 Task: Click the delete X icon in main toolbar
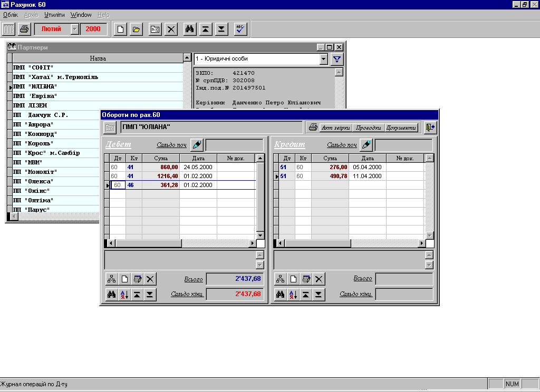click(171, 30)
